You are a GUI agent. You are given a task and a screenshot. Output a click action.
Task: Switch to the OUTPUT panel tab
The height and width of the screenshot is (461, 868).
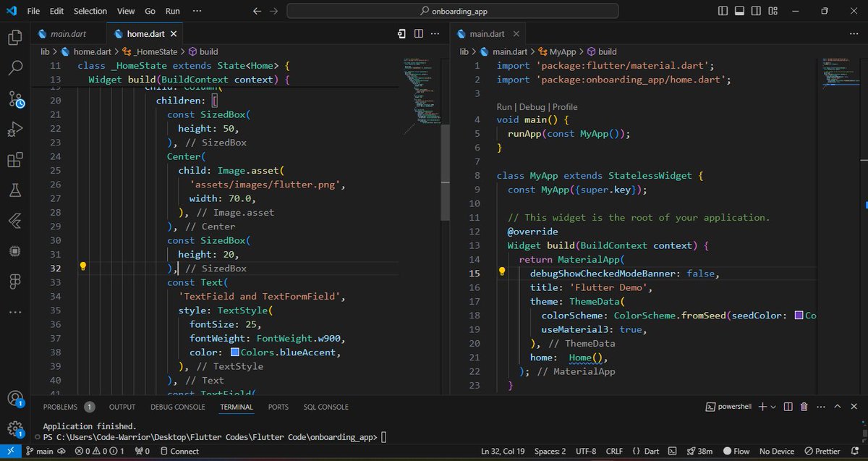point(122,407)
